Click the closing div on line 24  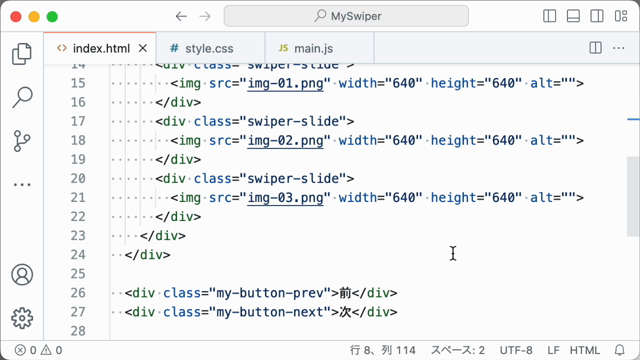point(147,255)
